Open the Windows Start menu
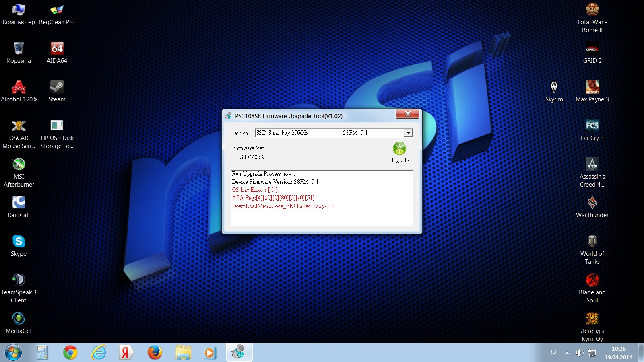Viewport: 644px width, 362px height. 13,353
